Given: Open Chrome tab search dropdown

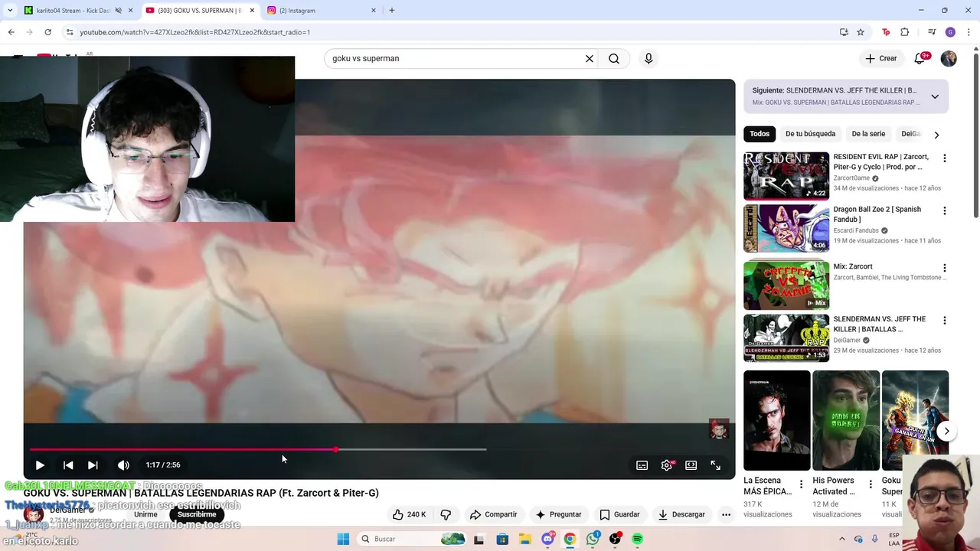Looking at the screenshot, I should (10, 11).
